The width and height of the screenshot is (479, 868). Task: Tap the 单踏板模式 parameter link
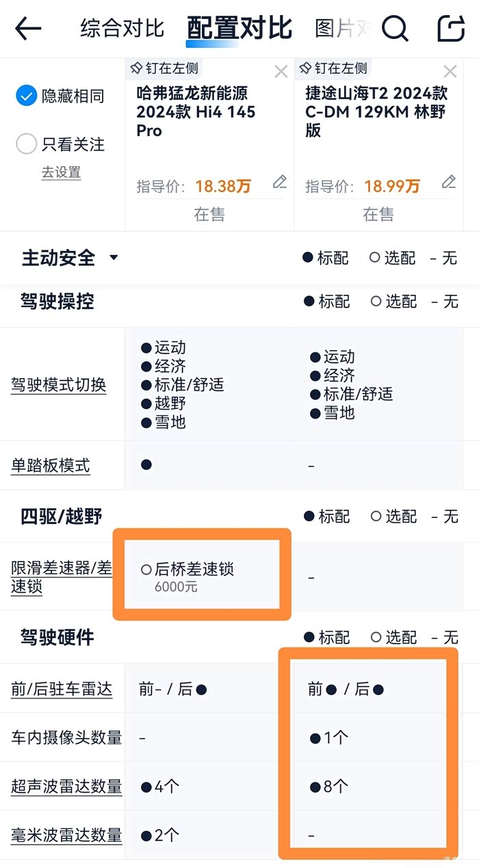50,466
